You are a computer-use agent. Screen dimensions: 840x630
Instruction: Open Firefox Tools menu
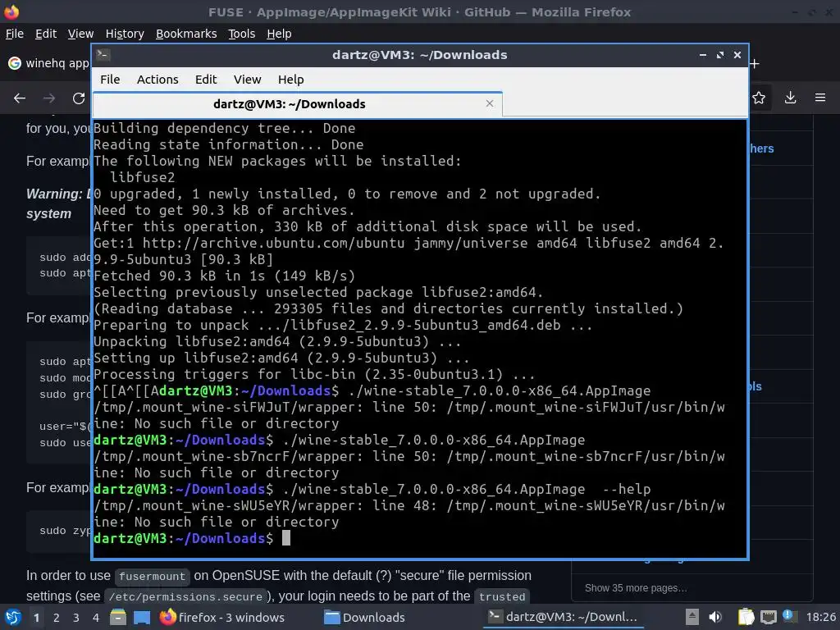[x=242, y=34]
